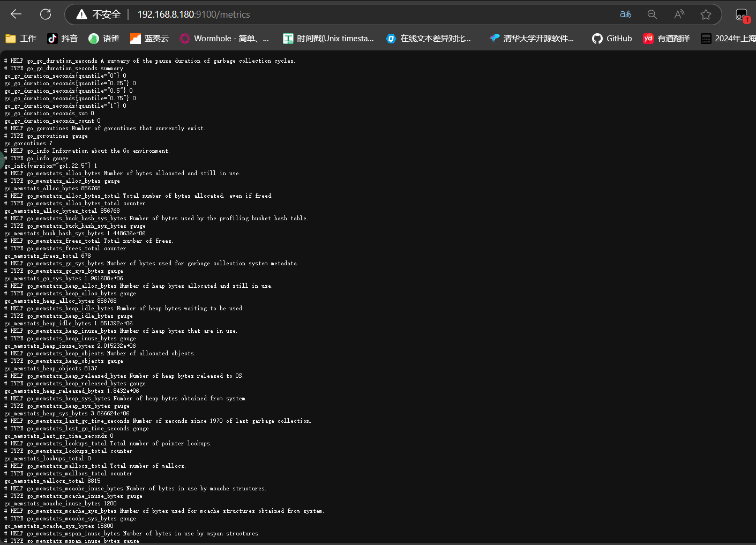This screenshot has height=545, width=756.
Task: Open the 语雀 bookmark
Action: 104,39
